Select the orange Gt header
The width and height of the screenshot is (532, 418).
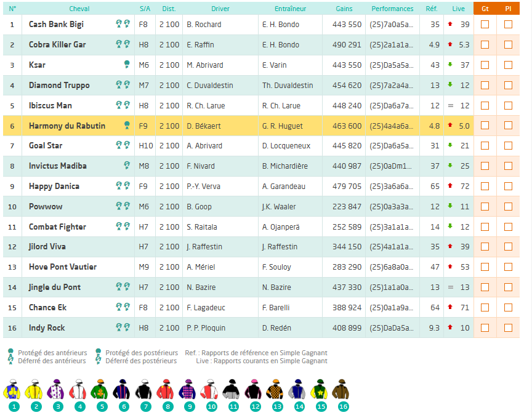point(485,9)
